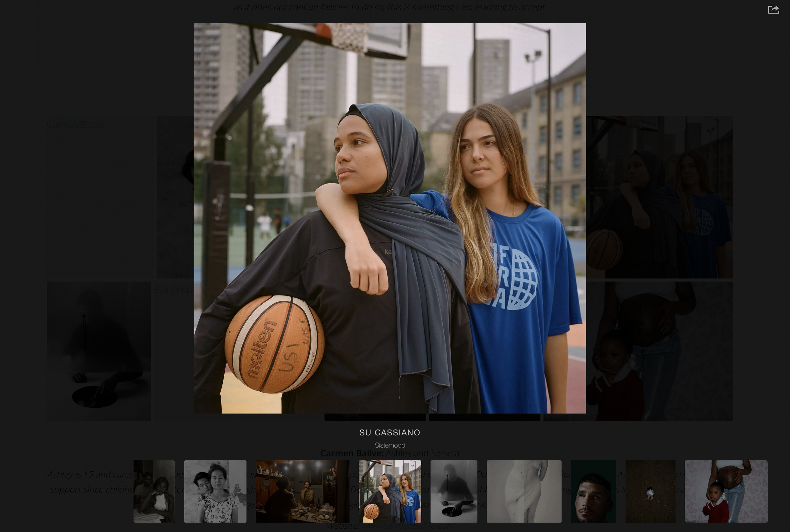Viewport: 790px width, 532px height.
Task: Click the SU CASSIANO photographer title
Action: pyautogui.click(x=390, y=432)
